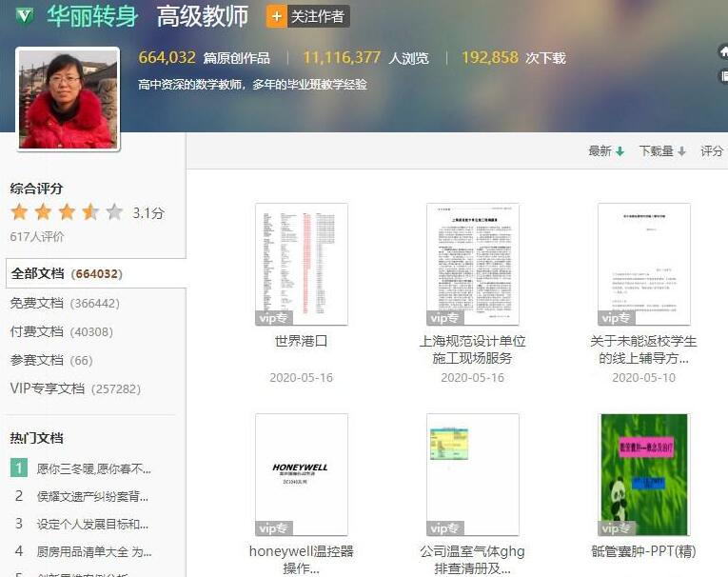The width and height of the screenshot is (728, 577).
Task: Click the gray arrow next to 下载量
Action: click(x=681, y=151)
